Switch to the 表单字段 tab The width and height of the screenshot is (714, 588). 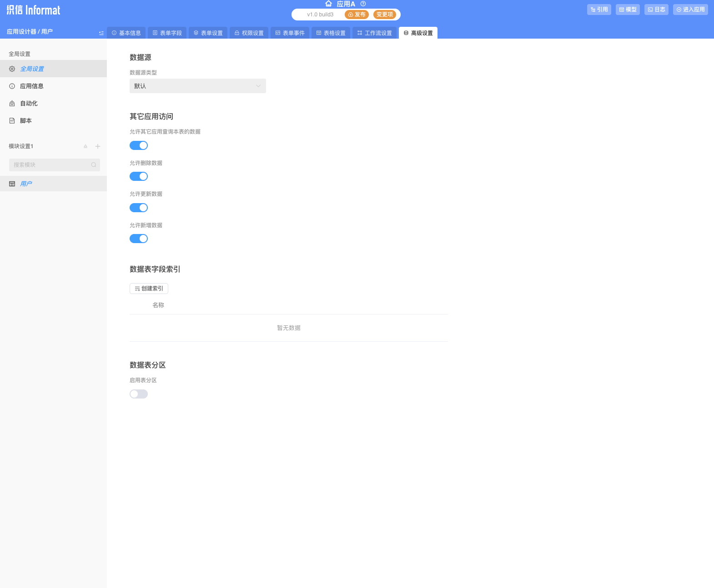point(167,33)
